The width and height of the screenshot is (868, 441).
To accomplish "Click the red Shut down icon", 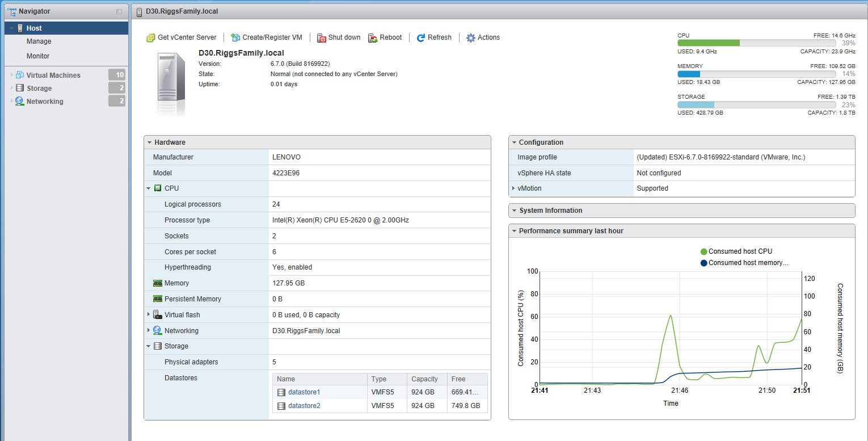I will click(322, 38).
